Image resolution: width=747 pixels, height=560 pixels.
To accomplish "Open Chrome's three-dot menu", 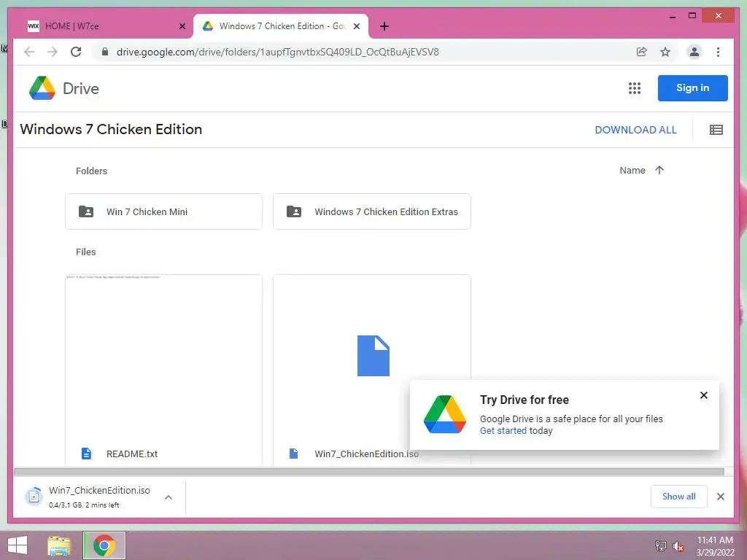I will point(718,52).
